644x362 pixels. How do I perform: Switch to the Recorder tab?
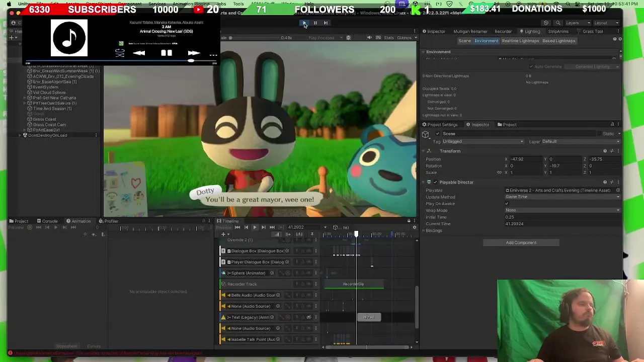[x=503, y=31]
